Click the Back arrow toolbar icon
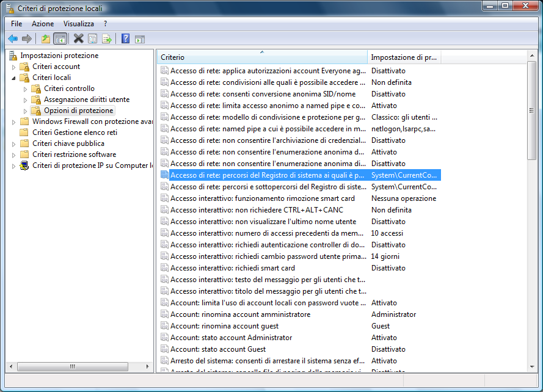This screenshot has width=543, height=392. point(12,38)
